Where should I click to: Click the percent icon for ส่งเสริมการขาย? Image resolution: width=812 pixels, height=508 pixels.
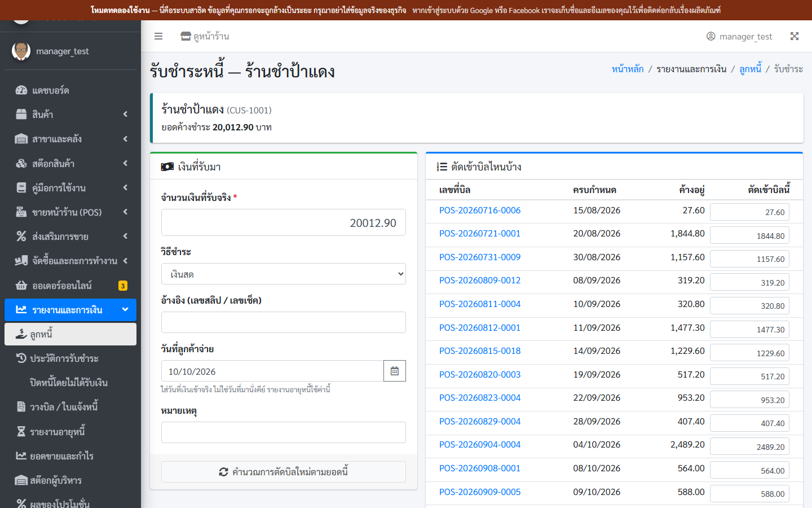point(21,237)
